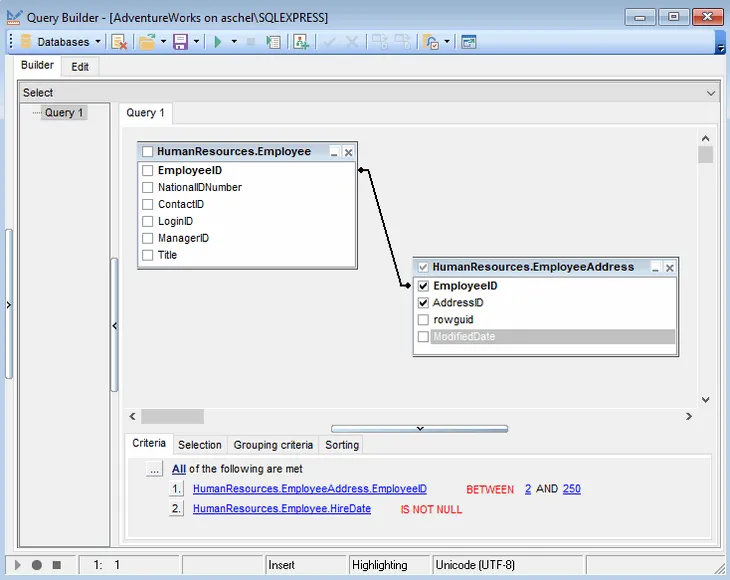This screenshot has height=580, width=730.
Task: Click the Databases cylinder icon
Action: pos(26,41)
